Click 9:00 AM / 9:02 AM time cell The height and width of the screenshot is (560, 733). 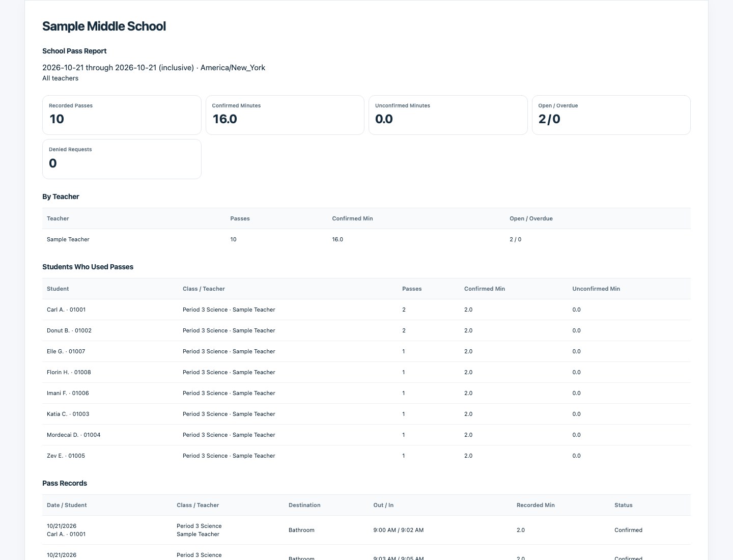coord(399,530)
